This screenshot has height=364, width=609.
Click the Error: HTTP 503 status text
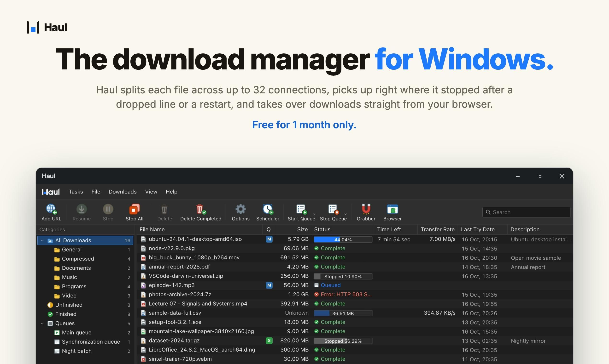(346, 295)
